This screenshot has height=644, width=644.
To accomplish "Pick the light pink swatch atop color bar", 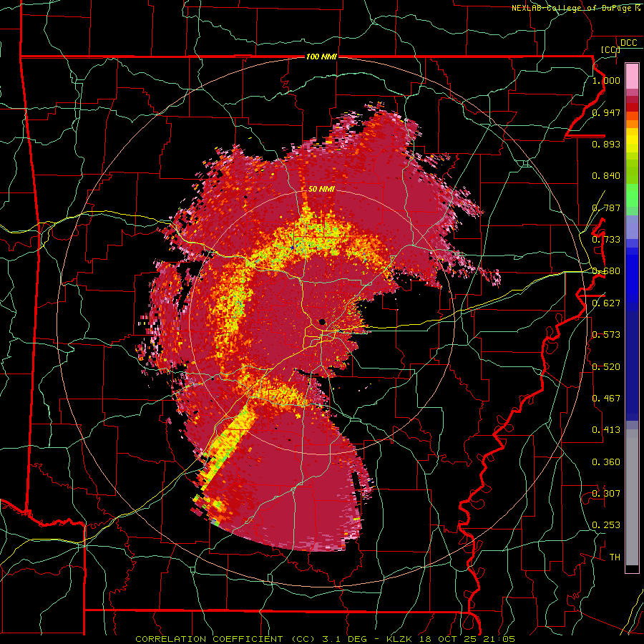I will click(632, 76).
